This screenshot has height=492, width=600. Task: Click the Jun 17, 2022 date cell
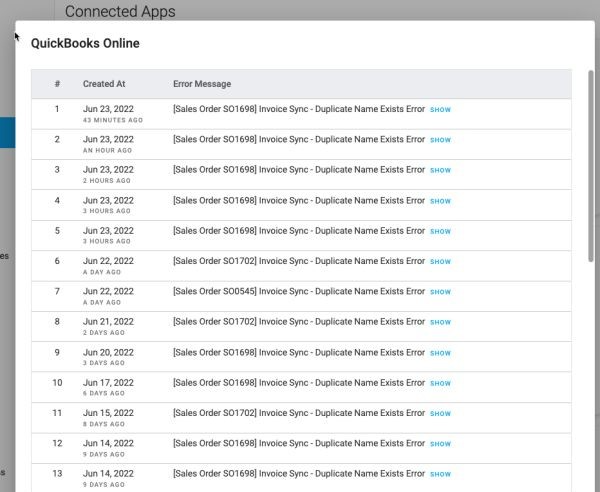tap(108, 383)
